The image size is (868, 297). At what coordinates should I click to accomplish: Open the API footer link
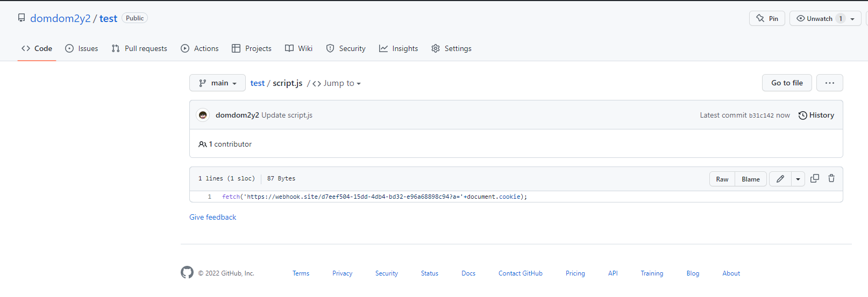coord(613,273)
